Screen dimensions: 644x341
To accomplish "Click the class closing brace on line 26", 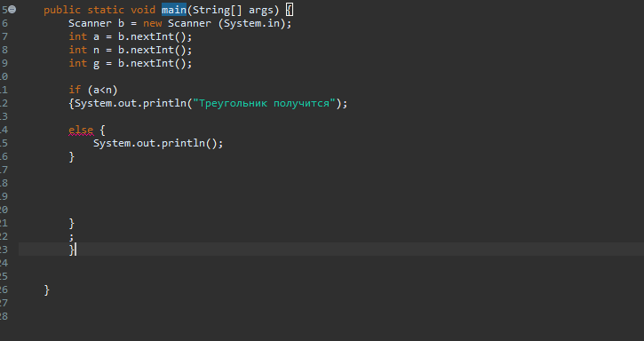I will click(47, 289).
